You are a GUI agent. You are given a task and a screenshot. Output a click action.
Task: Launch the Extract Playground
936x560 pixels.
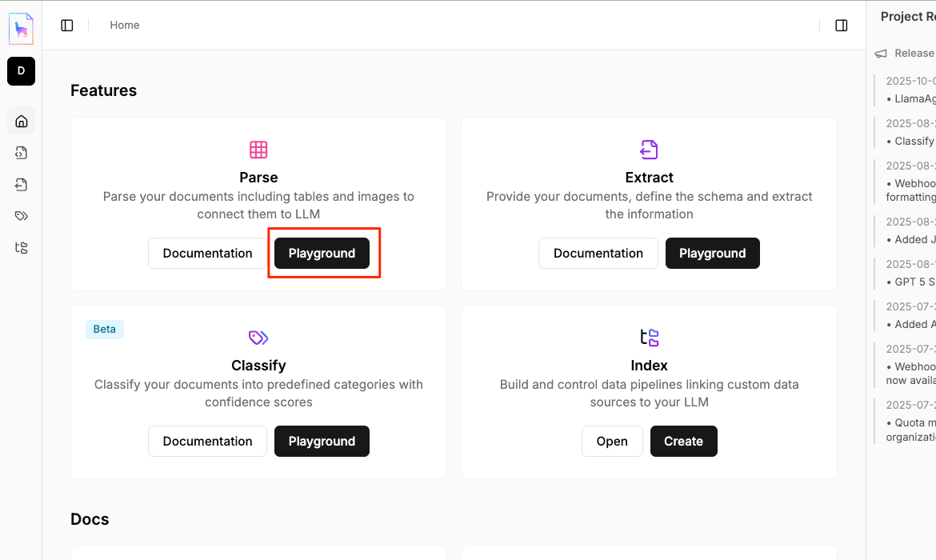(712, 253)
